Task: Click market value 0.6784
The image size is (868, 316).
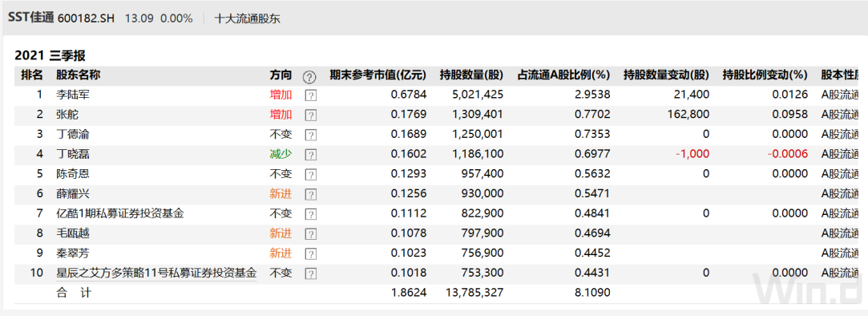Action: (x=409, y=95)
